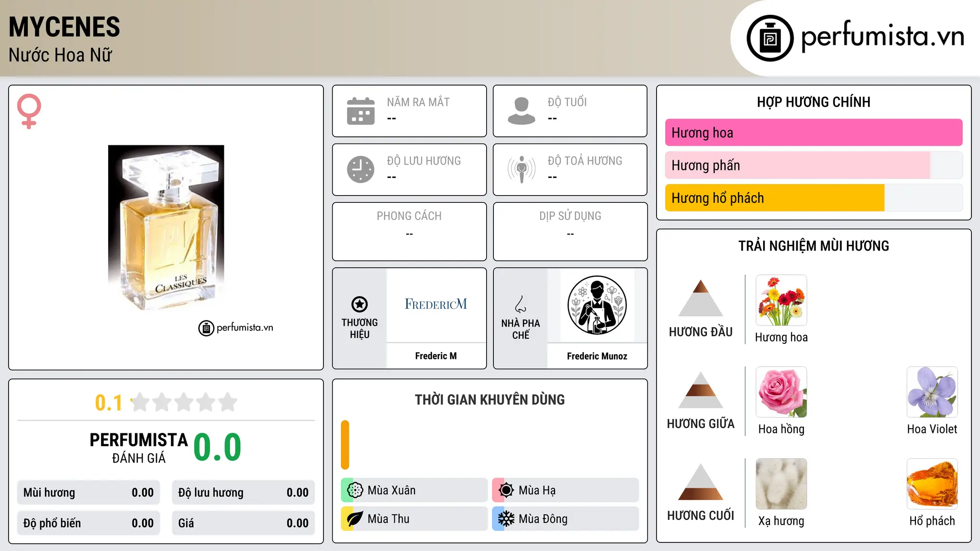Click the 0.1 star rating value
The height and width of the screenshot is (551, 980).
(x=109, y=403)
